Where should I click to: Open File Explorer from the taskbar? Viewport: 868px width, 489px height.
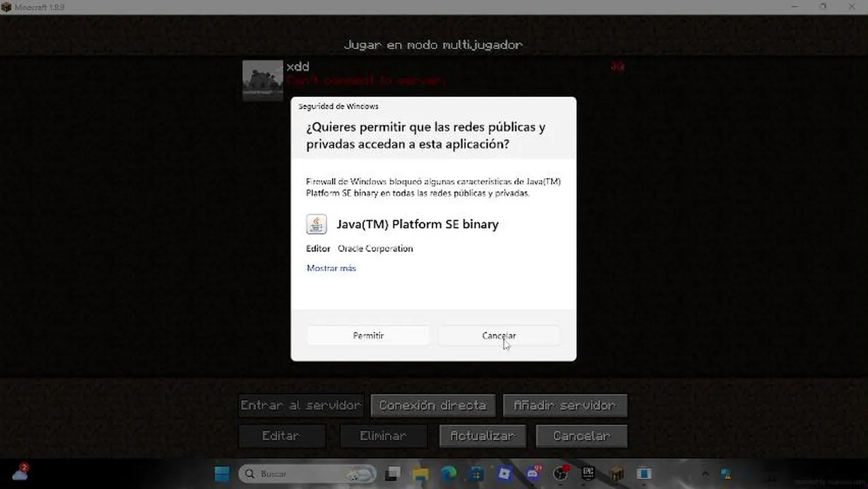[420, 473]
